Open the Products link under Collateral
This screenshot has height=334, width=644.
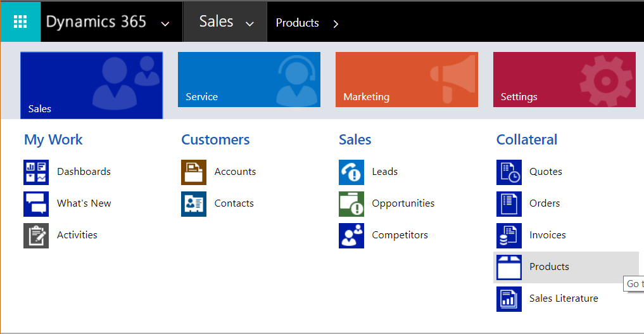549,266
